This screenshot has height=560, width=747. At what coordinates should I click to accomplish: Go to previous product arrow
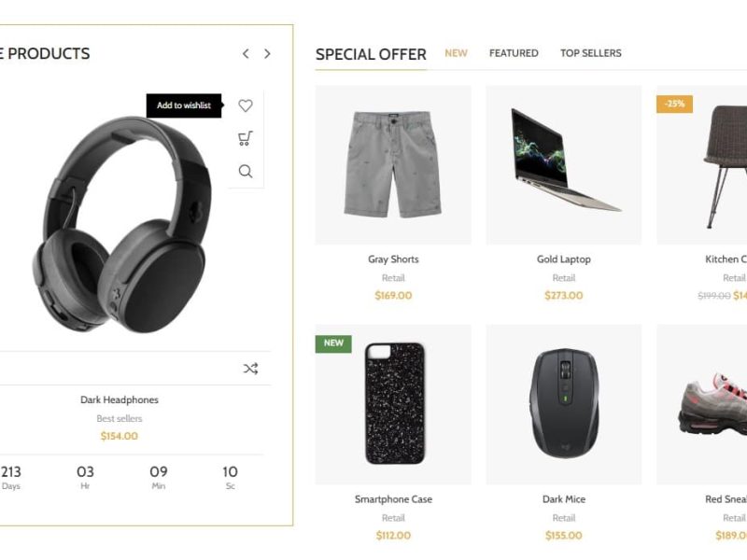click(246, 54)
